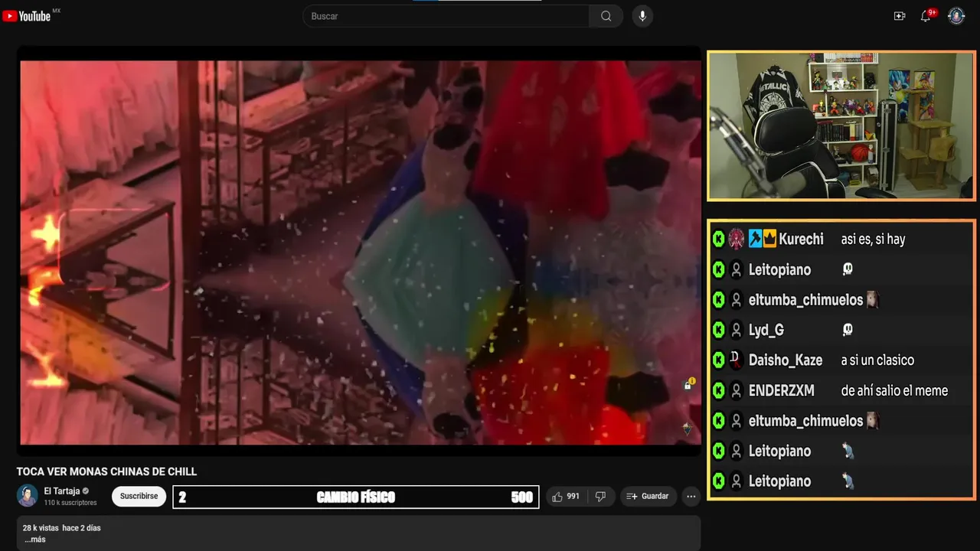
Task: Click ENDERZXM username in chat
Action: tap(782, 391)
